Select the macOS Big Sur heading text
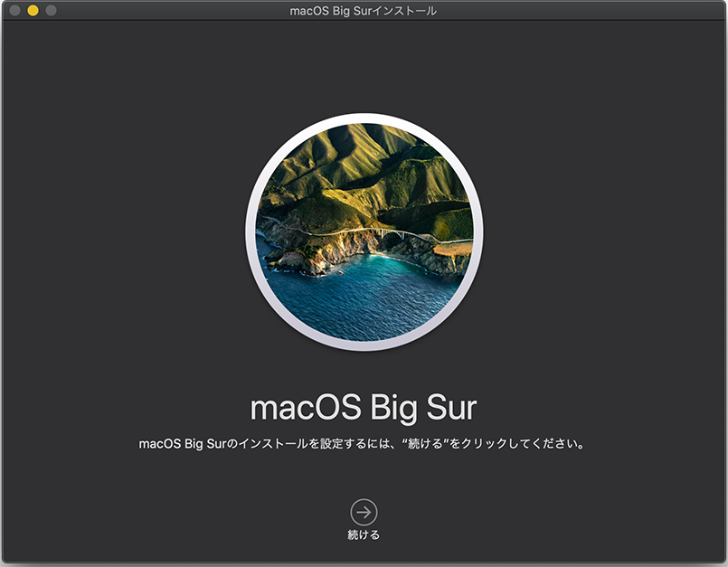This screenshot has height=567, width=728. tap(364, 407)
